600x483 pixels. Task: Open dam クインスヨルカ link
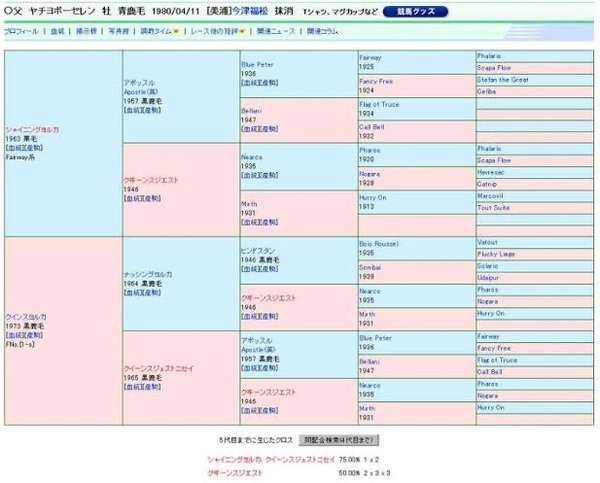pyautogui.click(x=26, y=317)
